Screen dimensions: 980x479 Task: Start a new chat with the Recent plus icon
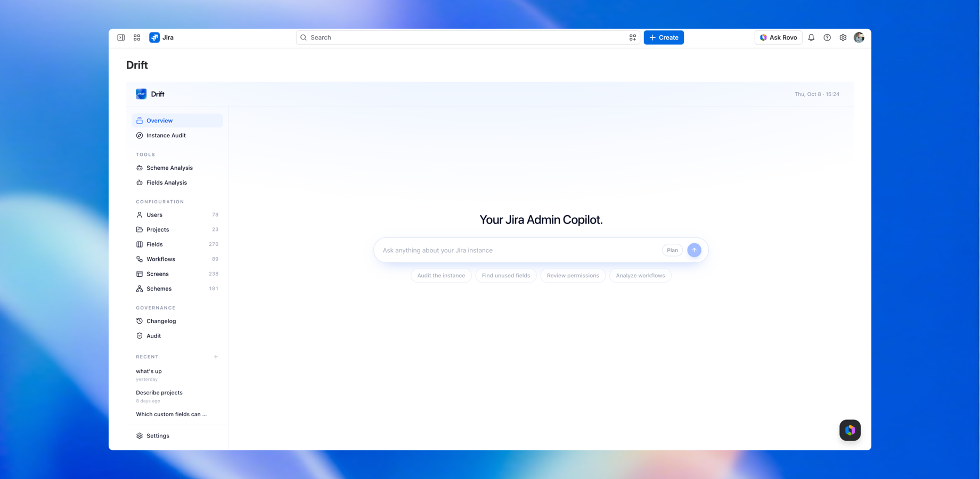[216, 357]
